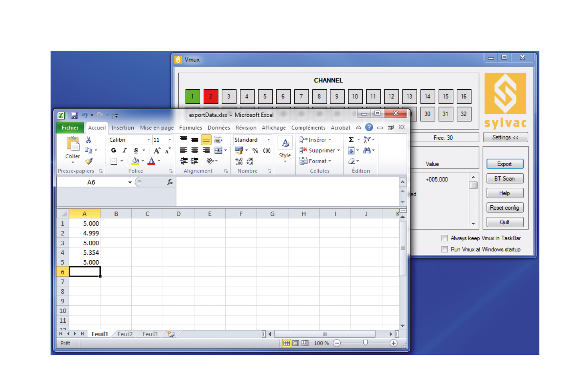Click Reset config button in Vmux
The width and height of the screenshot is (588, 392).
click(x=505, y=207)
